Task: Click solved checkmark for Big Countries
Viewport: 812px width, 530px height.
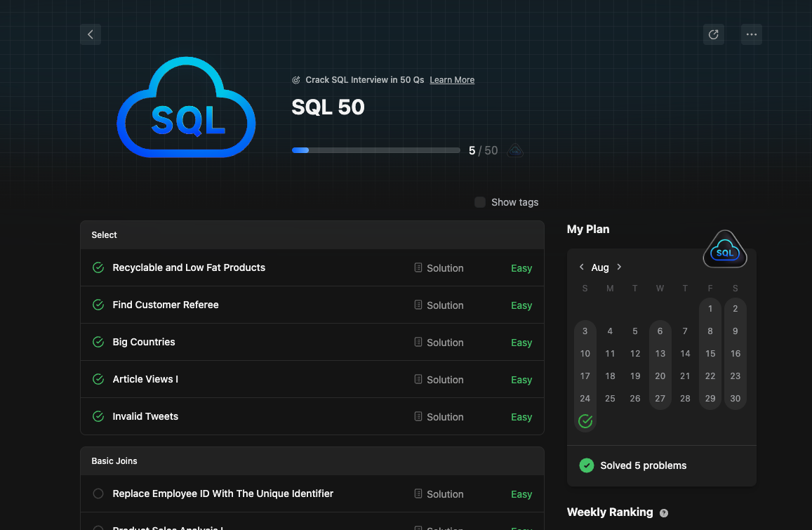Action: 98,342
